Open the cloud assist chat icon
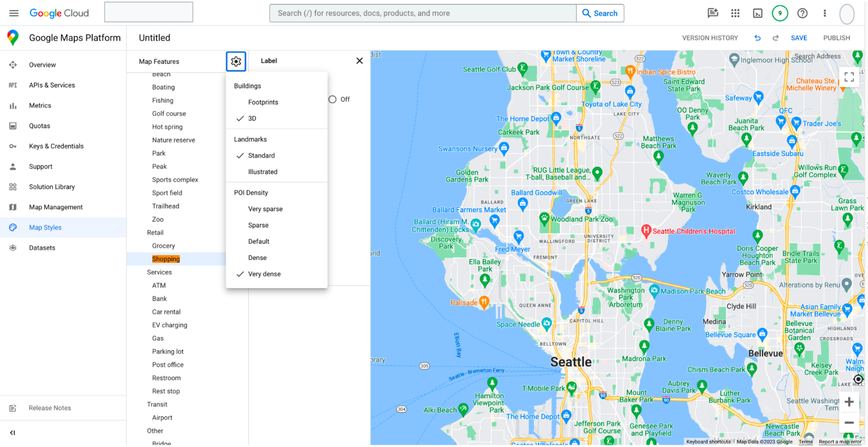868x447 pixels. point(713,13)
